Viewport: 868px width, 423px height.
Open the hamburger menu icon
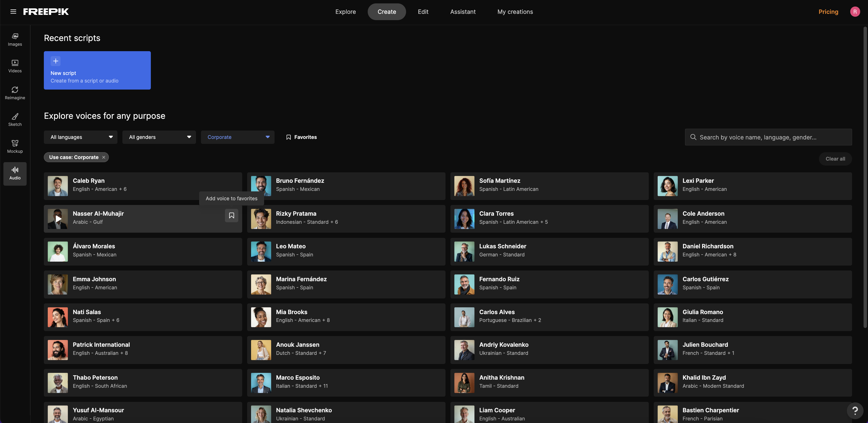click(x=13, y=12)
